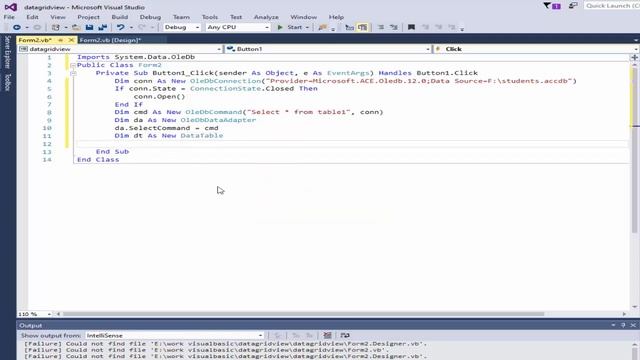This screenshot has height=360, width=640.
Task: Click the editor vertical scrollbar
Action: [x=635, y=151]
